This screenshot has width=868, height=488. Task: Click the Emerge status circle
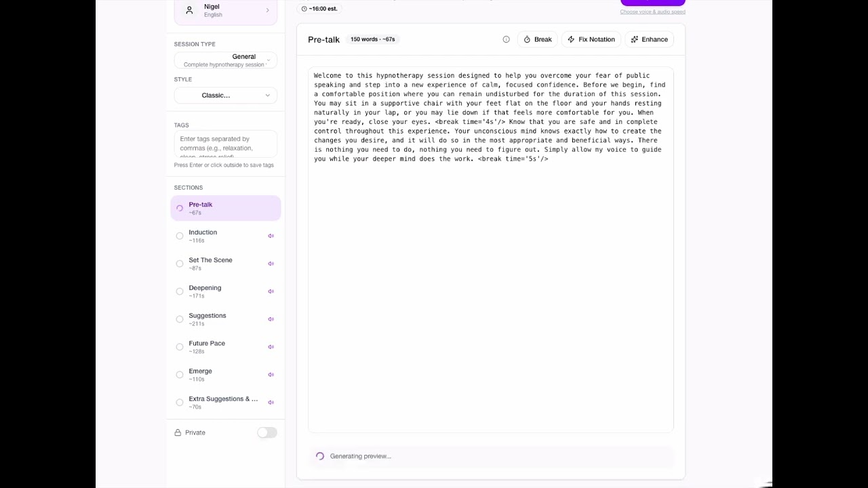pos(180,375)
